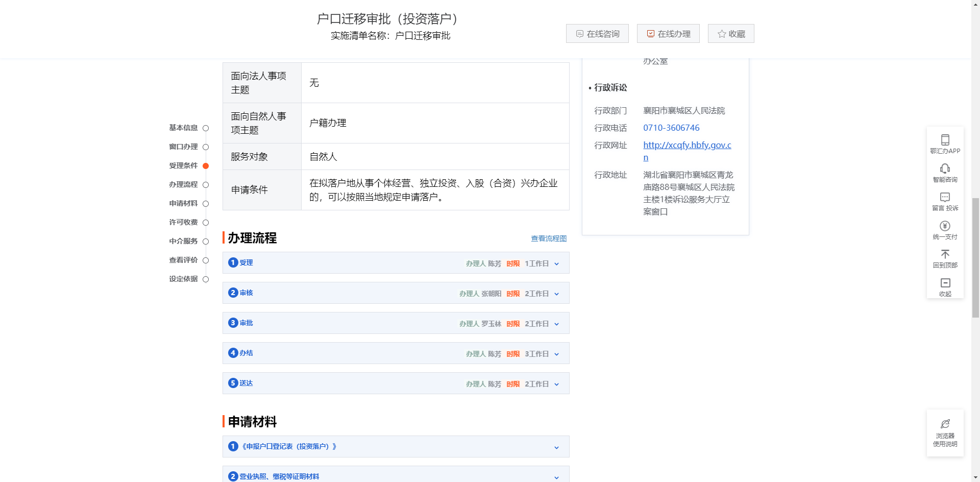The width and height of the screenshot is (980, 482).
Task: Jump to 申请材料 section in sidebar
Action: 183,203
